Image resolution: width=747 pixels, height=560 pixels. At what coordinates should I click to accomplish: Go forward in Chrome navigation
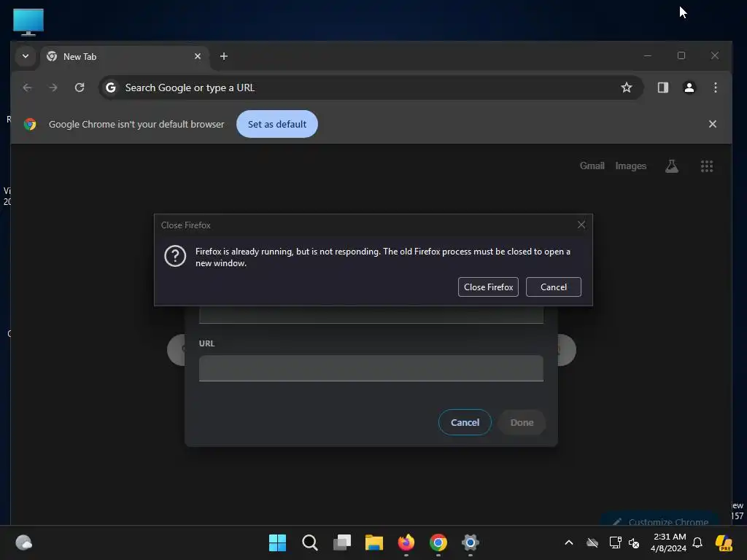[53, 87]
